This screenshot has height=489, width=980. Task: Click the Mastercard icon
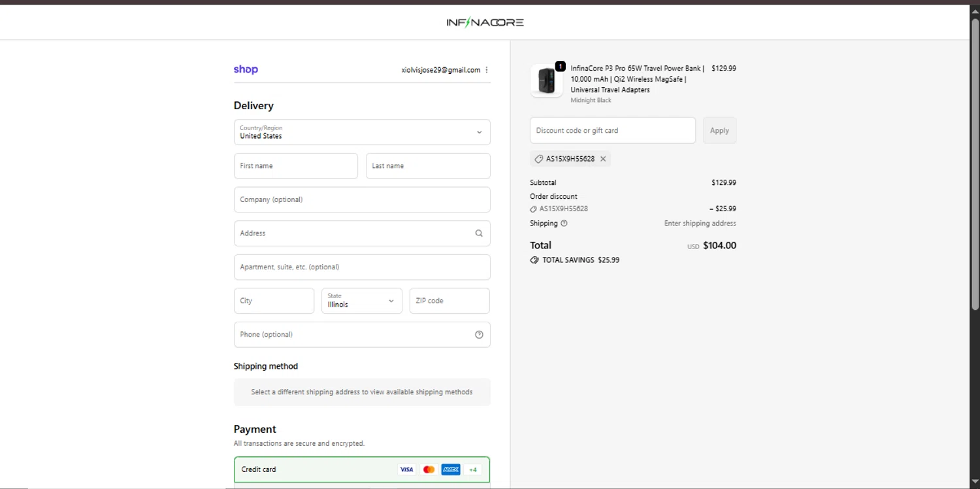click(429, 469)
